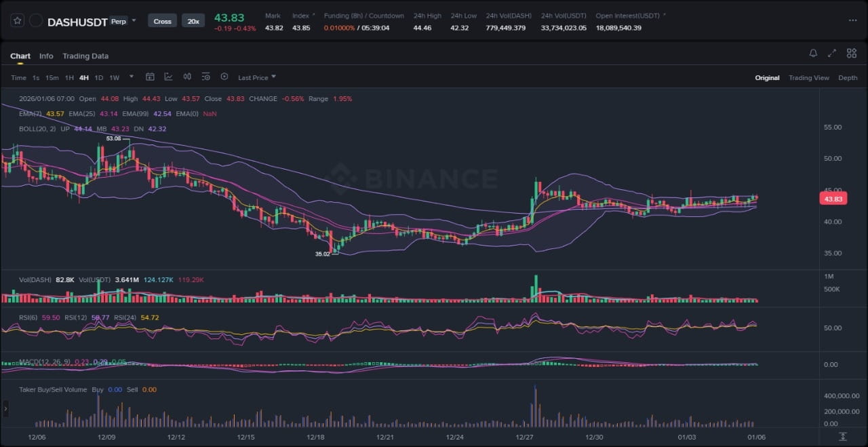Click the scroll-to-latest icon at bottom right

(843, 436)
